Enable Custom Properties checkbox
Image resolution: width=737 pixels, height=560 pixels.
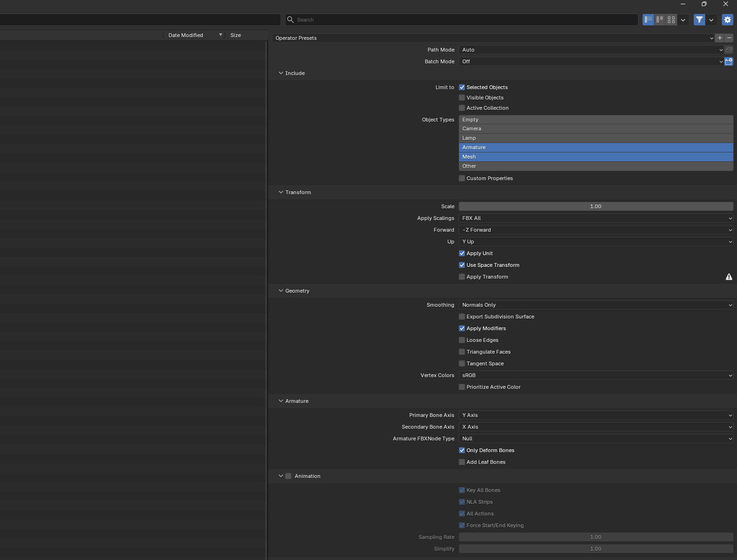click(x=462, y=178)
